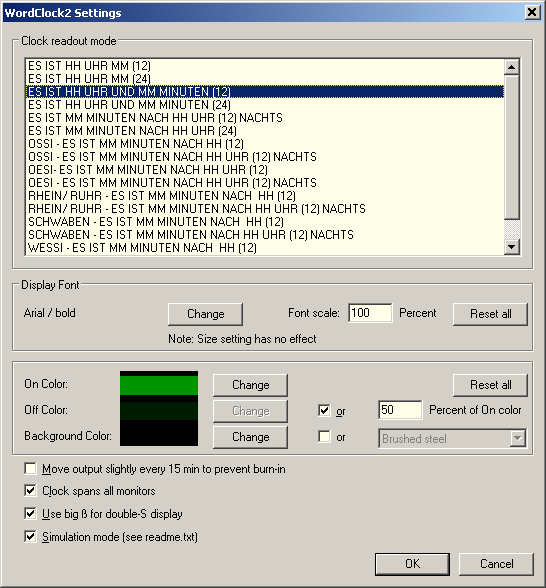
Task: Disable 'Clock spans all monitors' option
Action: 30,490
